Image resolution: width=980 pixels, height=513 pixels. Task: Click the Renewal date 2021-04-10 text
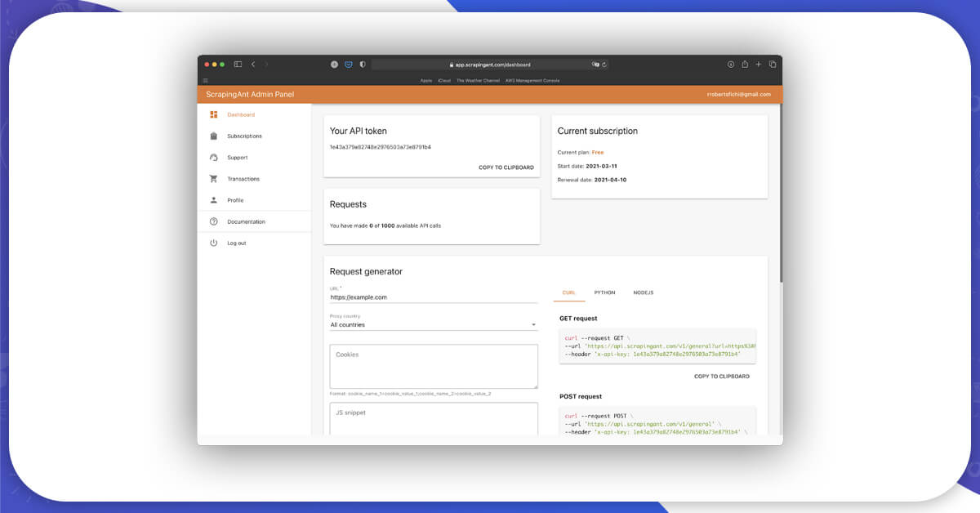tap(592, 180)
